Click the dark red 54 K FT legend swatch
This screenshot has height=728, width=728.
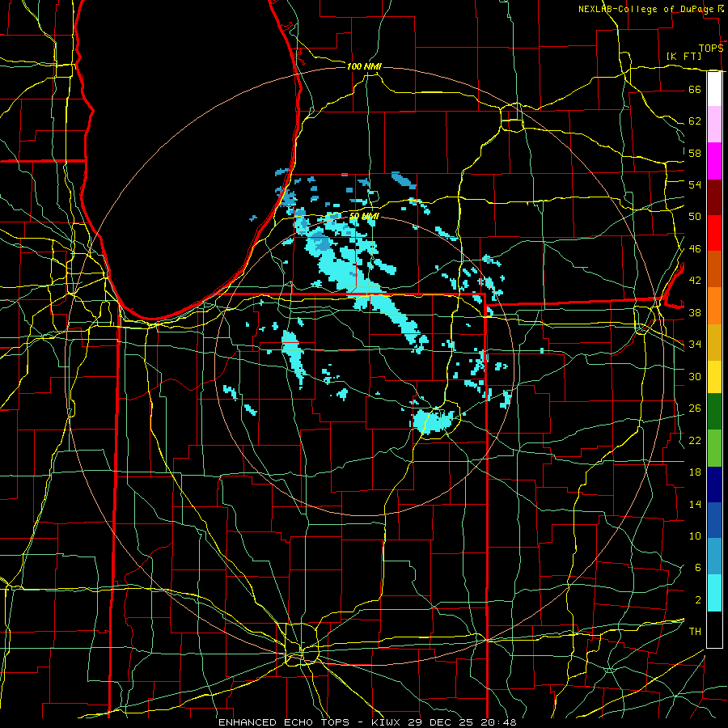(x=714, y=197)
